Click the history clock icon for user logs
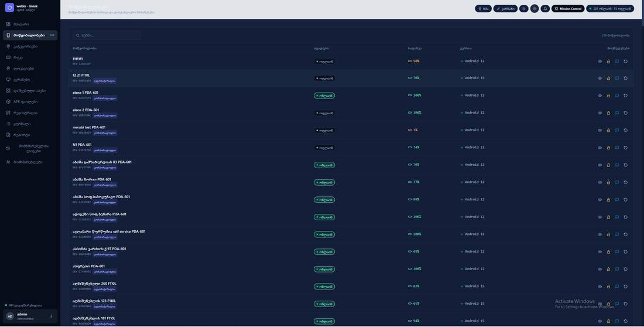This screenshot has height=327, width=644. [8, 148]
